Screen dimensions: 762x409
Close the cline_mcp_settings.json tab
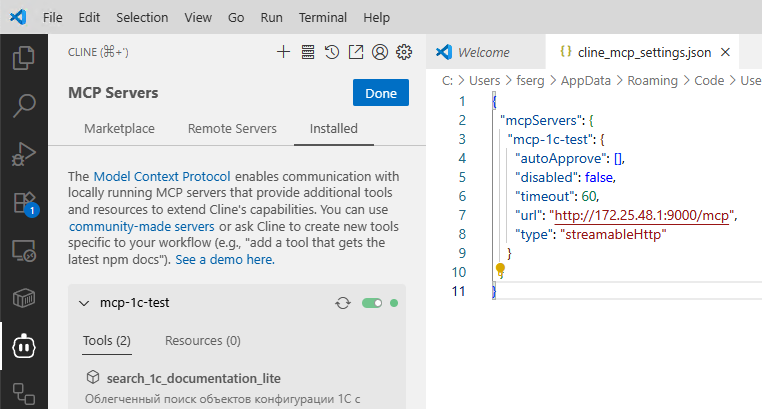(x=725, y=52)
